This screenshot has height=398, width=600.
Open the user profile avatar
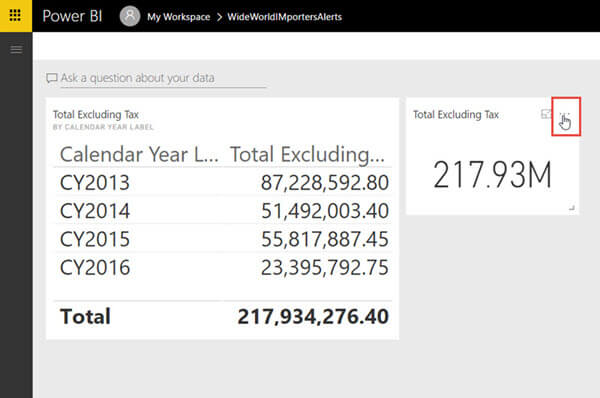[130, 16]
